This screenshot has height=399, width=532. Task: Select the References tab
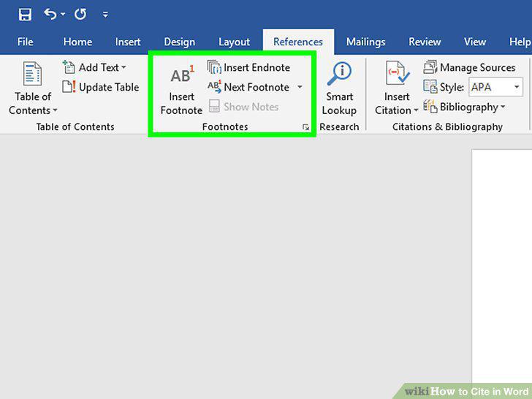pyautogui.click(x=298, y=42)
